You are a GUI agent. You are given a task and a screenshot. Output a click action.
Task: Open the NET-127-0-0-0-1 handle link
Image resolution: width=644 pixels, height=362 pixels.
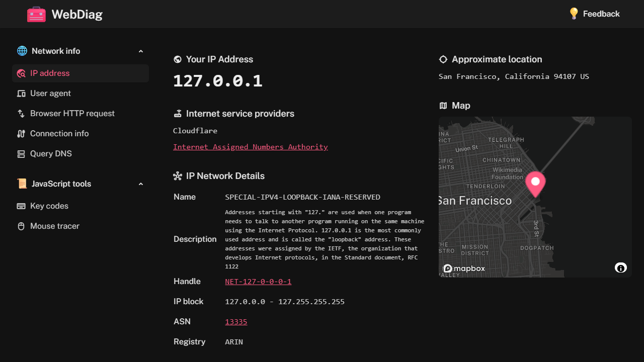[x=258, y=282]
